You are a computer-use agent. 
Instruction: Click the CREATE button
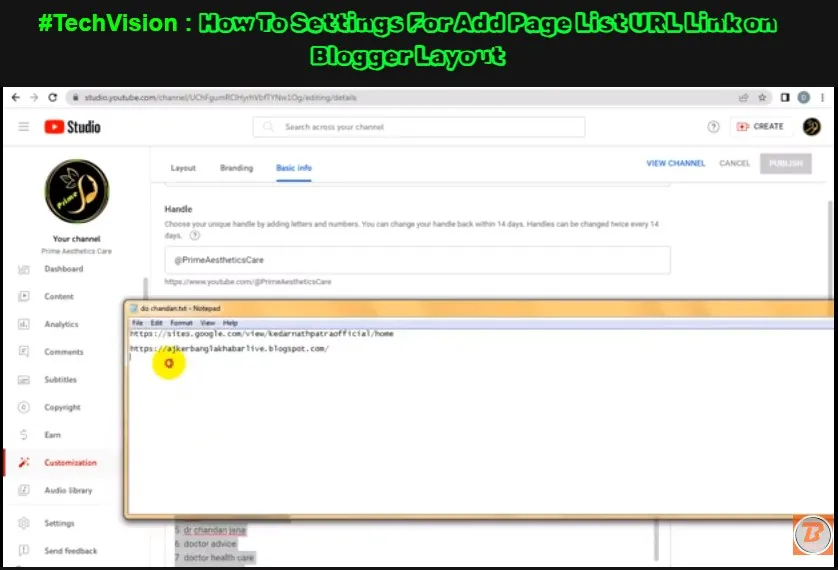pyautogui.click(x=761, y=127)
